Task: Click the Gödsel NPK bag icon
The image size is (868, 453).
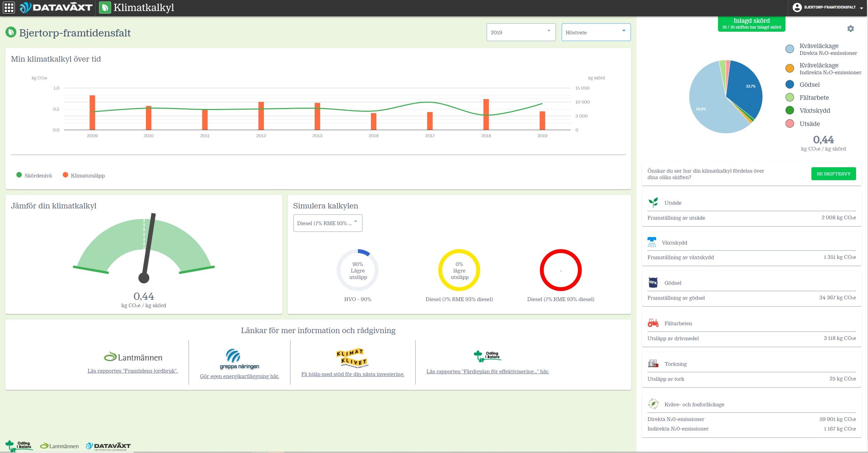Action: click(x=653, y=282)
